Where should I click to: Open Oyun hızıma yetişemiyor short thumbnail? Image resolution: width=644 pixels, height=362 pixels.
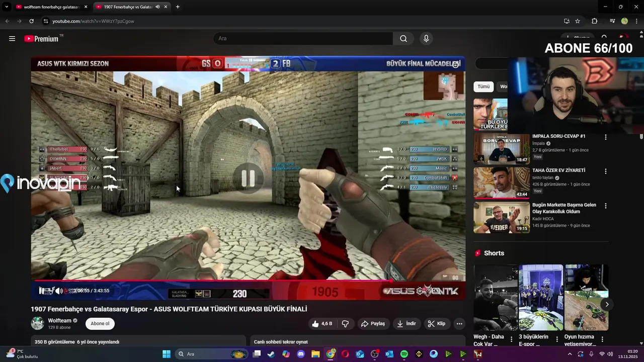point(587,297)
